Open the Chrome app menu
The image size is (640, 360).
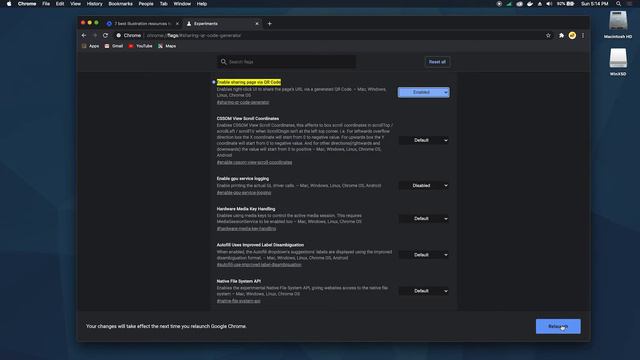[x=27, y=4]
